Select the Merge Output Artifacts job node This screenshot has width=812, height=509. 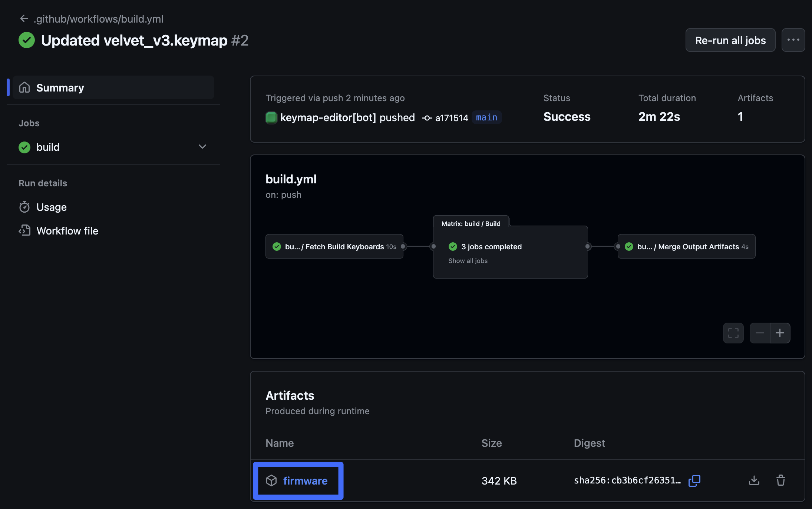pyautogui.click(x=686, y=246)
